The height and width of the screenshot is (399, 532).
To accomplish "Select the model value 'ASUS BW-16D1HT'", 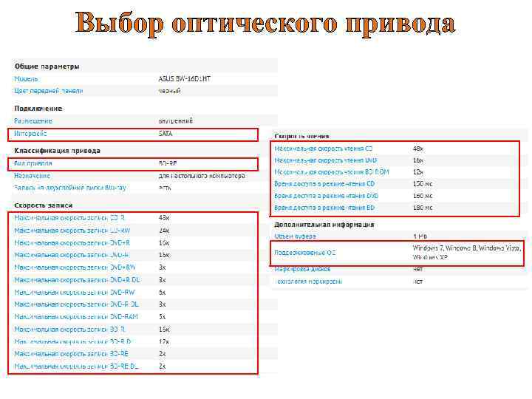I will pyautogui.click(x=185, y=79).
